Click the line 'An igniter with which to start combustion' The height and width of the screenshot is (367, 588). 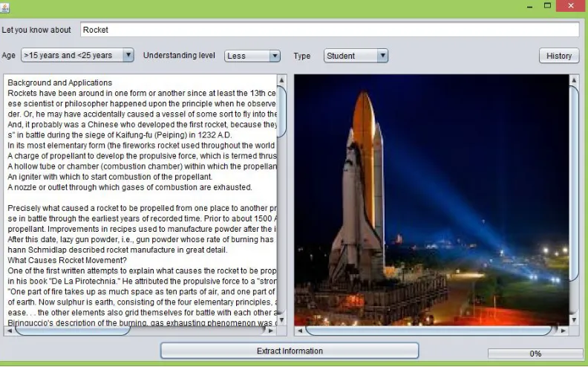click(x=110, y=176)
